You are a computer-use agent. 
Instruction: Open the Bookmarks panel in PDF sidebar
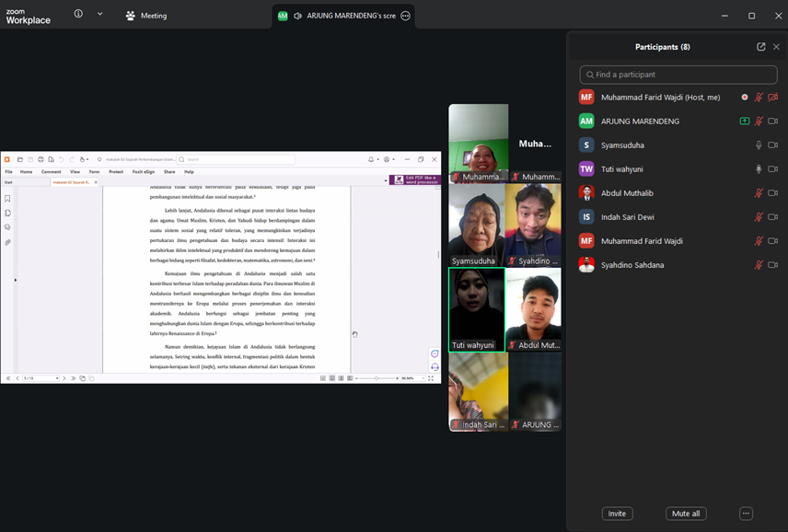[x=7, y=199]
